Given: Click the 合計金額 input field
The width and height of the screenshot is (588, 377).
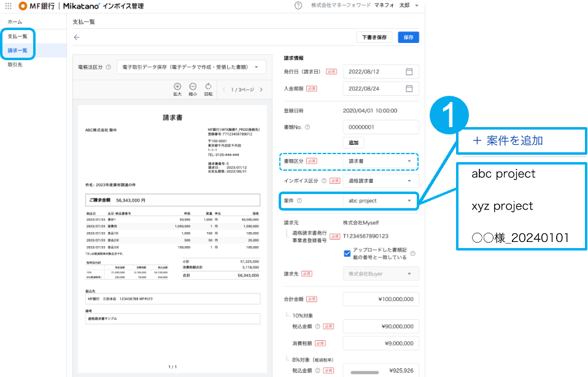Looking at the screenshot, I should tap(381, 300).
